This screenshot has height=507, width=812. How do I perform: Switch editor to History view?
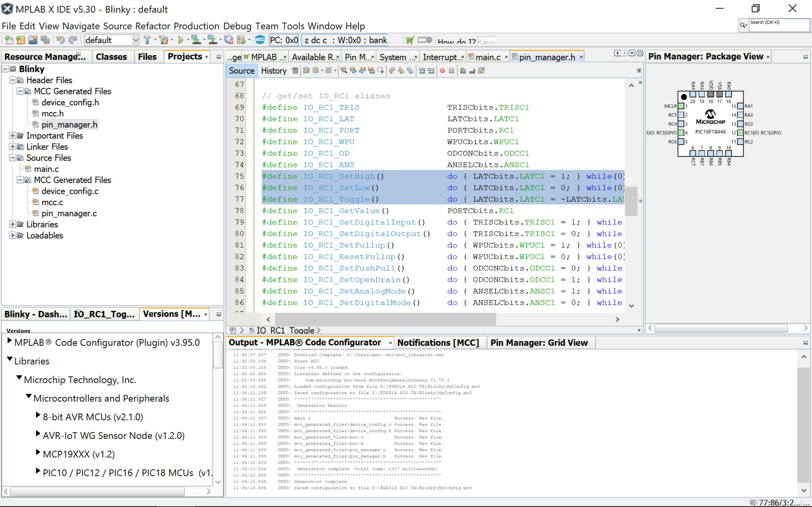point(274,71)
